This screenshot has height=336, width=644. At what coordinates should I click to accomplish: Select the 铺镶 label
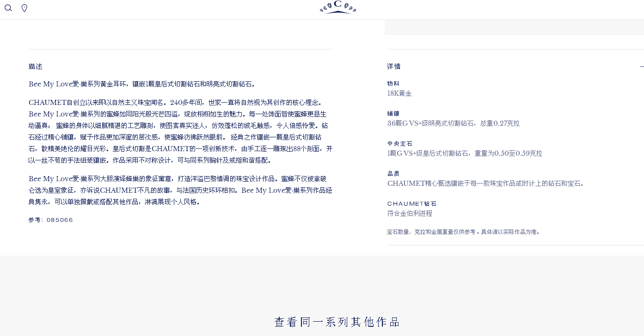[x=393, y=114]
